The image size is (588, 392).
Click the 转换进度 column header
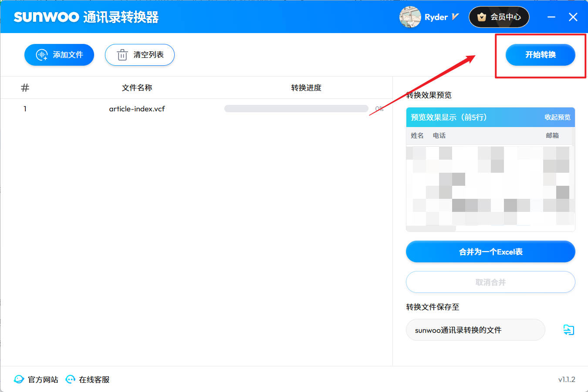(306, 87)
